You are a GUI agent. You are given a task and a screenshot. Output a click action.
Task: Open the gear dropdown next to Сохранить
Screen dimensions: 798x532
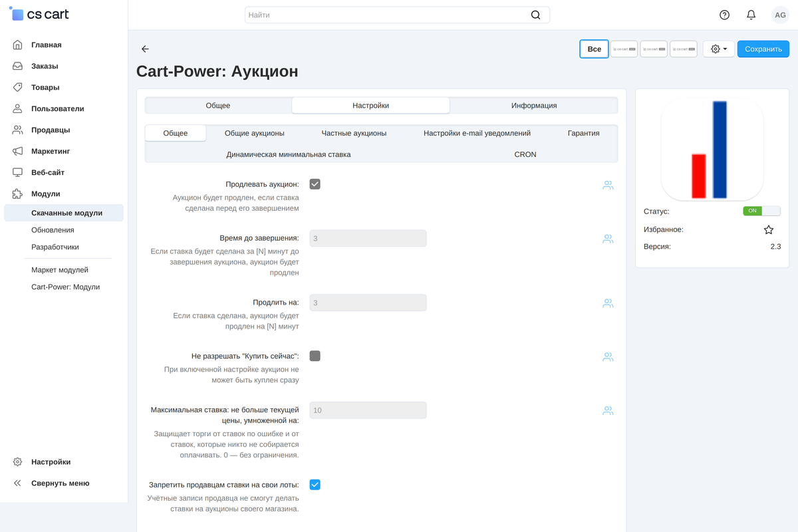coord(719,49)
